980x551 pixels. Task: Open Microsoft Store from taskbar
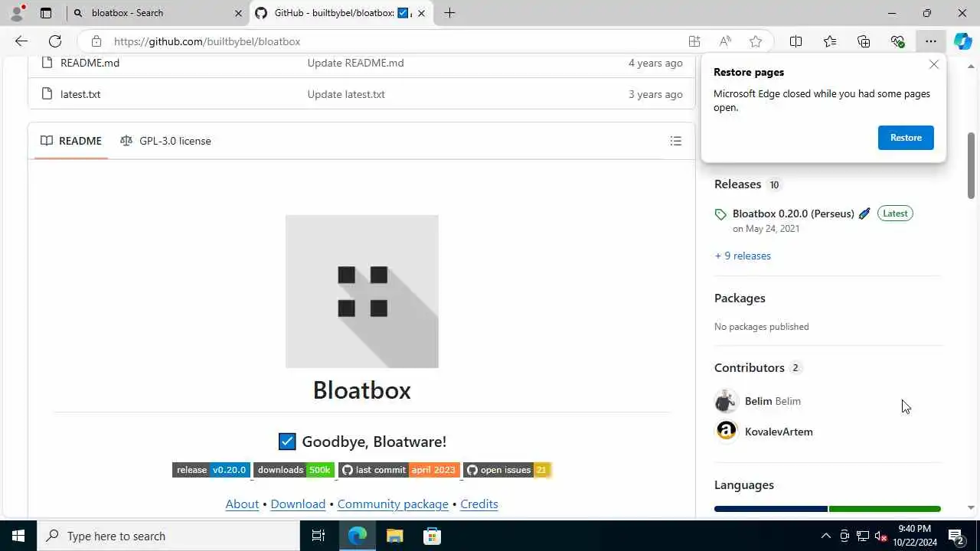pyautogui.click(x=432, y=536)
